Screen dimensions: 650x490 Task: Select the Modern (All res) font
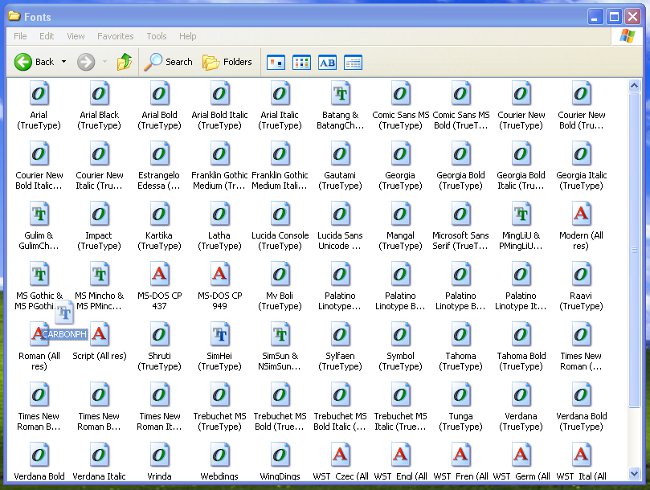(581, 214)
